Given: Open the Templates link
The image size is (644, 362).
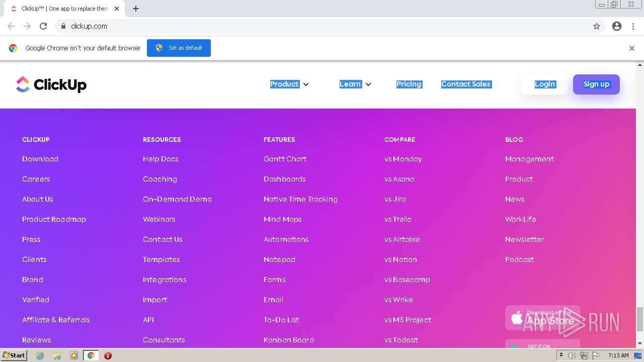Looking at the screenshot, I should pos(162,259).
